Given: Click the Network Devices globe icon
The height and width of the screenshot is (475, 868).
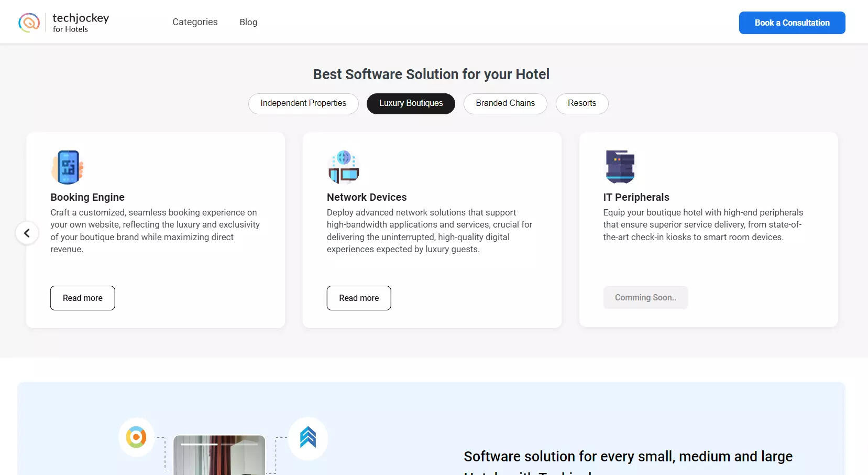Looking at the screenshot, I should (x=344, y=167).
